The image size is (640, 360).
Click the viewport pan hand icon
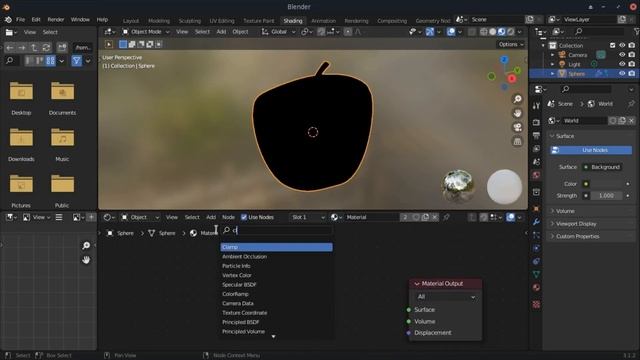[x=517, y=113]
